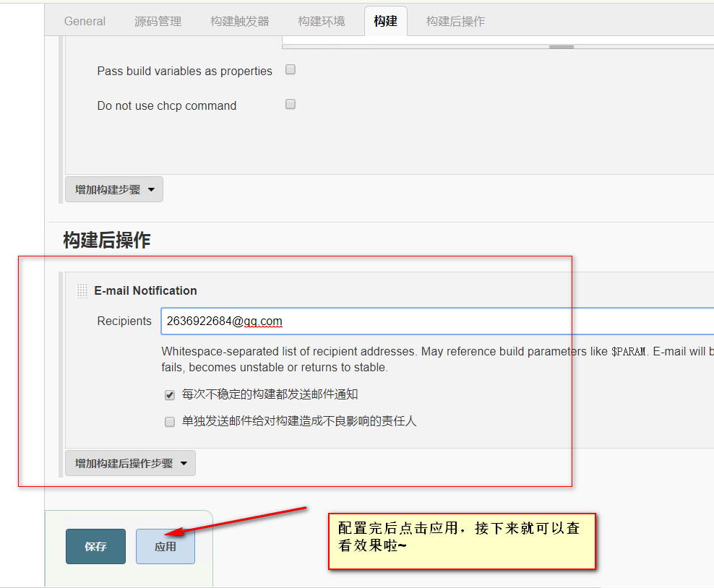Screen dimensions: 714x588
Task: Expand the 增加构建后操作步骤 dropdown
Action: pos(131,463)
